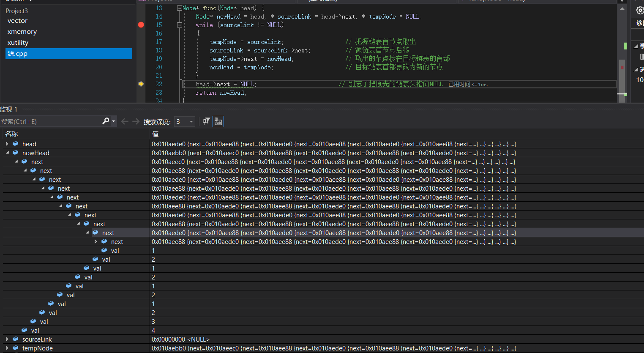644x353 pixels.
Task: Click the cube icon of the tempNode variable
Action: tap(16, 348)
